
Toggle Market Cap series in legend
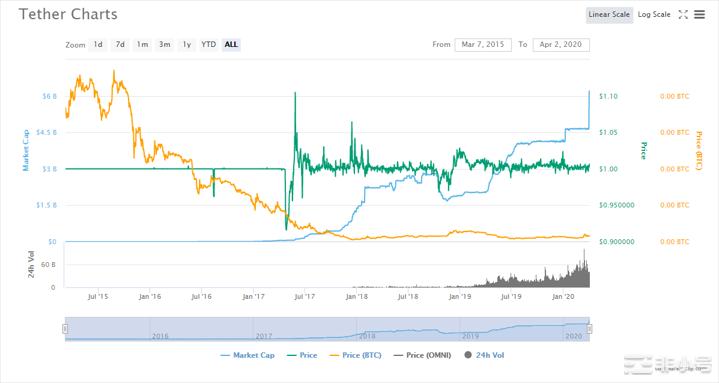pos(247,355)
